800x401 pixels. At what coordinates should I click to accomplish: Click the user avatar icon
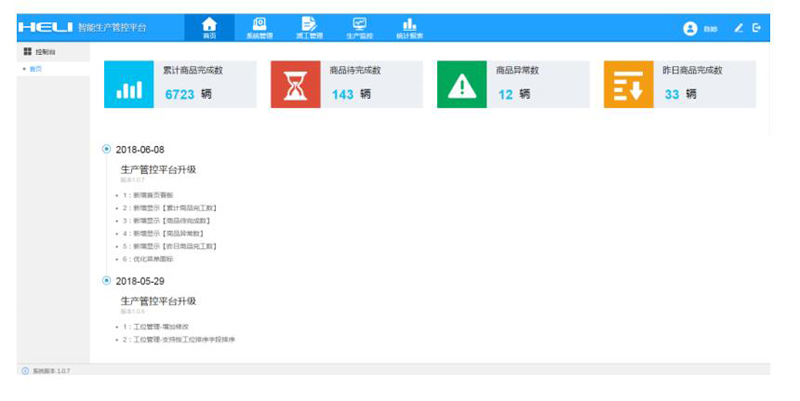[x=690, y=28]
